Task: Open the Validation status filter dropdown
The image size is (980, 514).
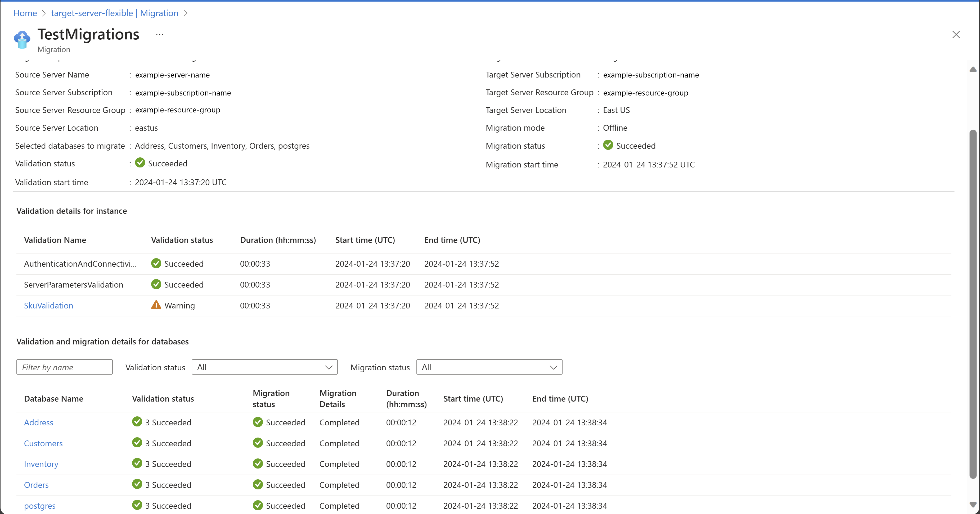Action: (264, 367)
